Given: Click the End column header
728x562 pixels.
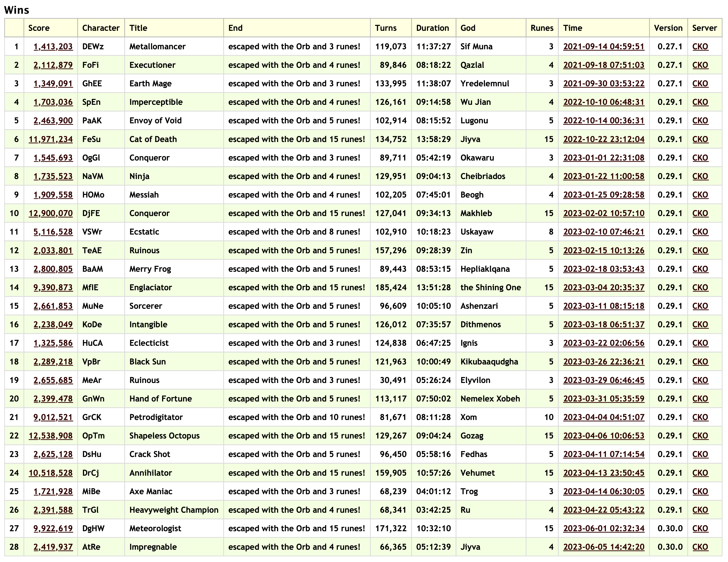Looking at the screenshot, I should coord(297,28).
